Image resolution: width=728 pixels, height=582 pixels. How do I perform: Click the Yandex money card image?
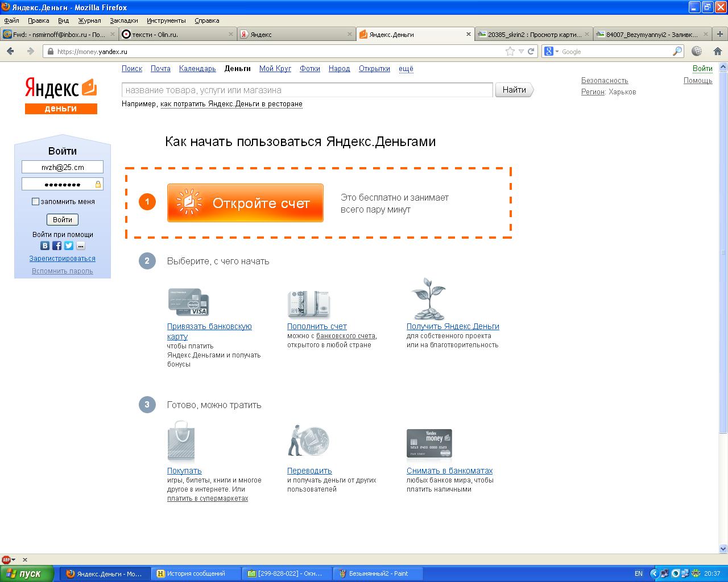[x=429, y=443]
